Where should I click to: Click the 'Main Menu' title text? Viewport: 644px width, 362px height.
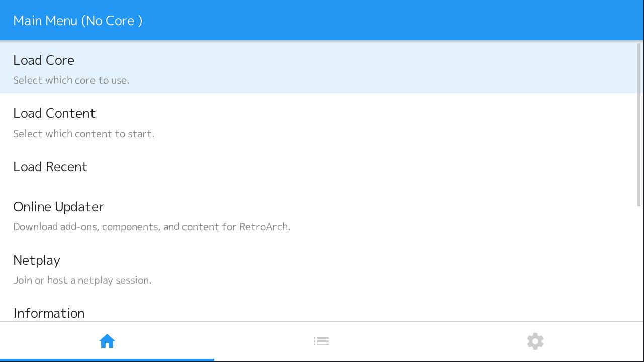point(45,21)
